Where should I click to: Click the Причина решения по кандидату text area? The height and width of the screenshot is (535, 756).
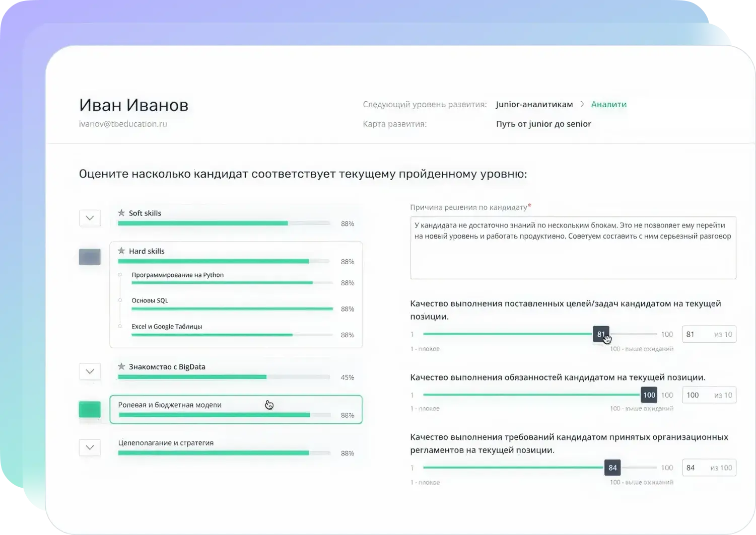[573, 248]
